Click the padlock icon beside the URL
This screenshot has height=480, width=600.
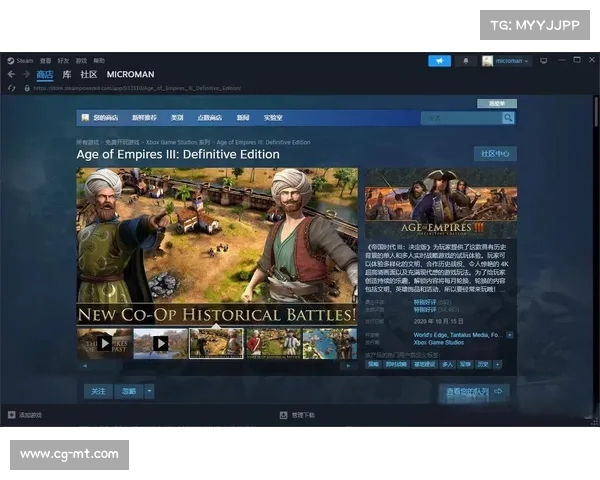click(x=27, y=88)
